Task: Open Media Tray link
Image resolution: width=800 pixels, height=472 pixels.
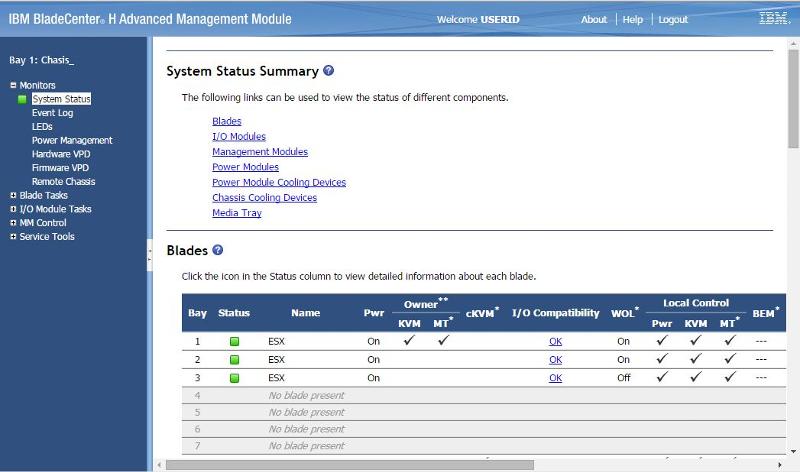Action: (237, 213)
